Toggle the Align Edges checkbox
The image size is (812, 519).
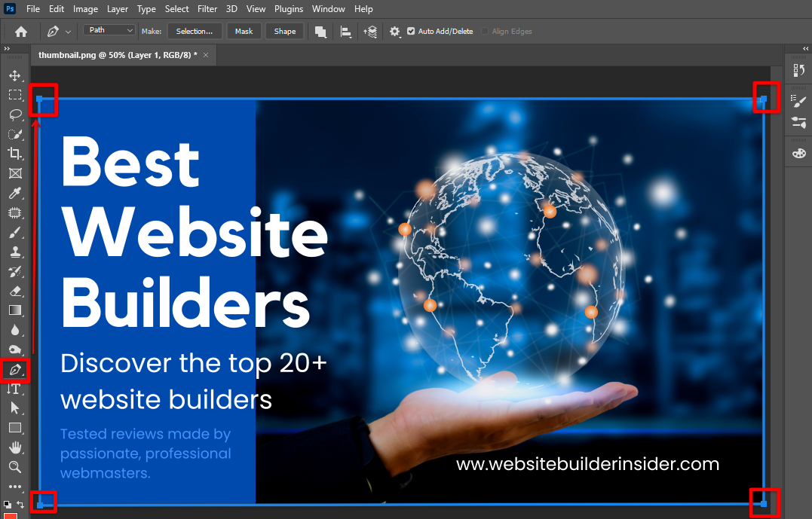pyautogui.click(x=485, y=31)
